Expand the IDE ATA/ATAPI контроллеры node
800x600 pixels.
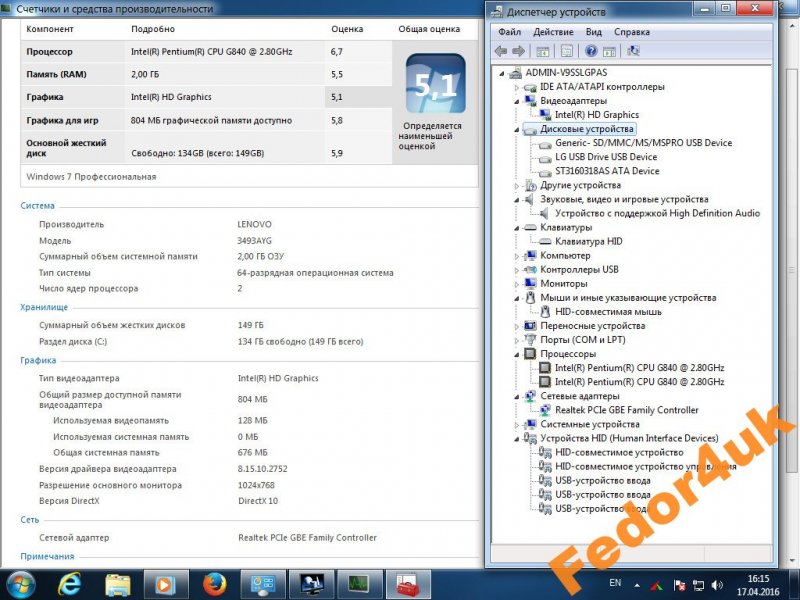tap(517, 87)
